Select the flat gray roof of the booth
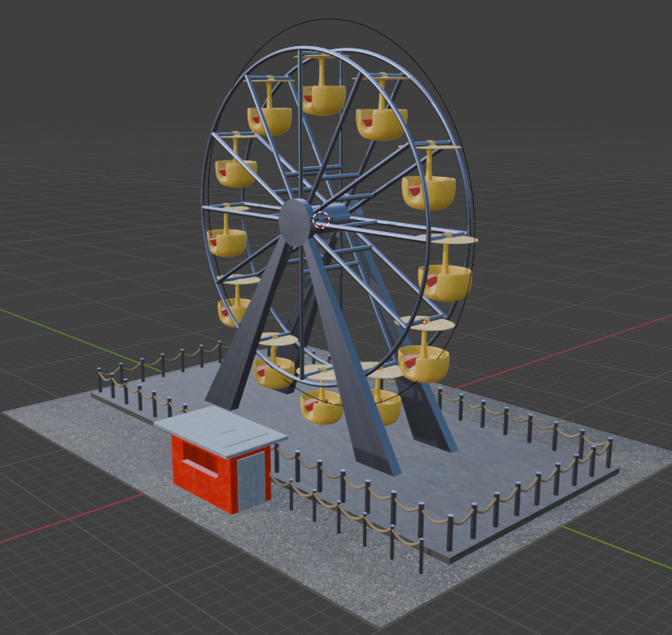Viewport: 672px width, 635px height. [220, 431]
